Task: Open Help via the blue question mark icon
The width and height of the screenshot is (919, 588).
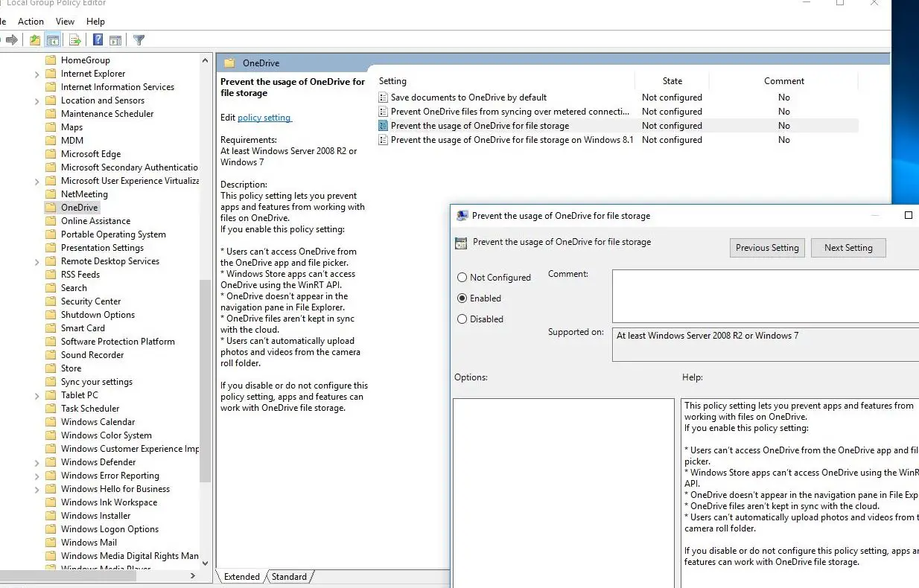Action: pyautogui.click(x=98, y=40)
